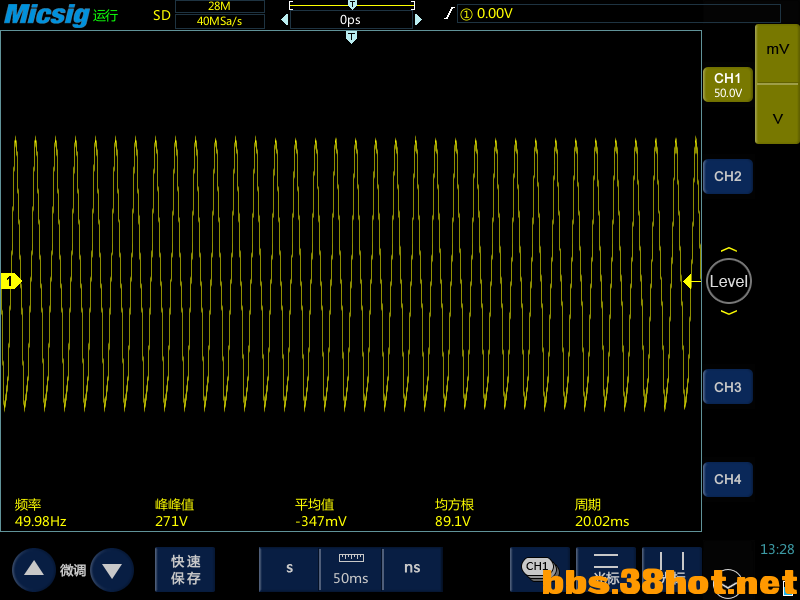800x600 pixels.
Task: Tap the 28M memory depth readout
Action: [x=220, y=6]
